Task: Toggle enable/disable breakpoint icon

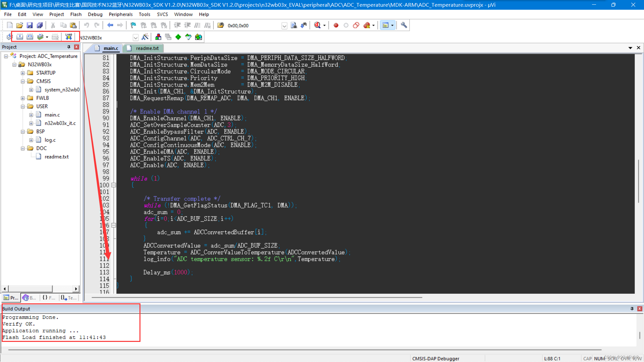Action: point(346,25)
